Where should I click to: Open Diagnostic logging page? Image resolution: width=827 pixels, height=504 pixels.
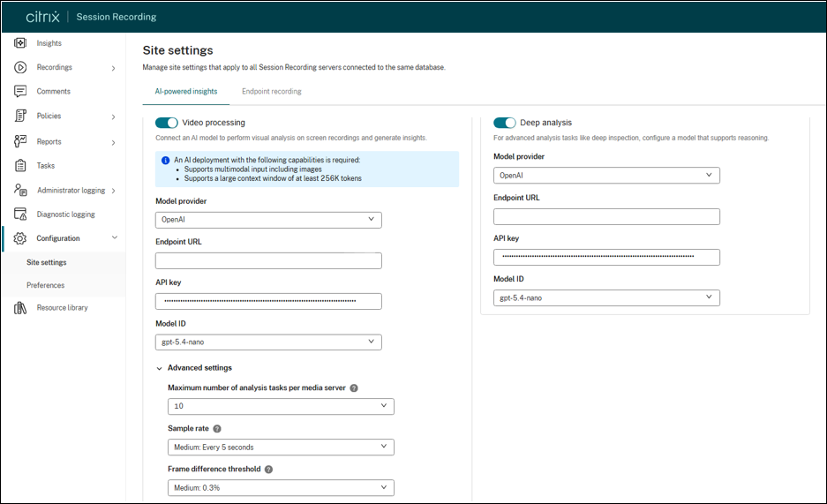(x=66, y=214)
